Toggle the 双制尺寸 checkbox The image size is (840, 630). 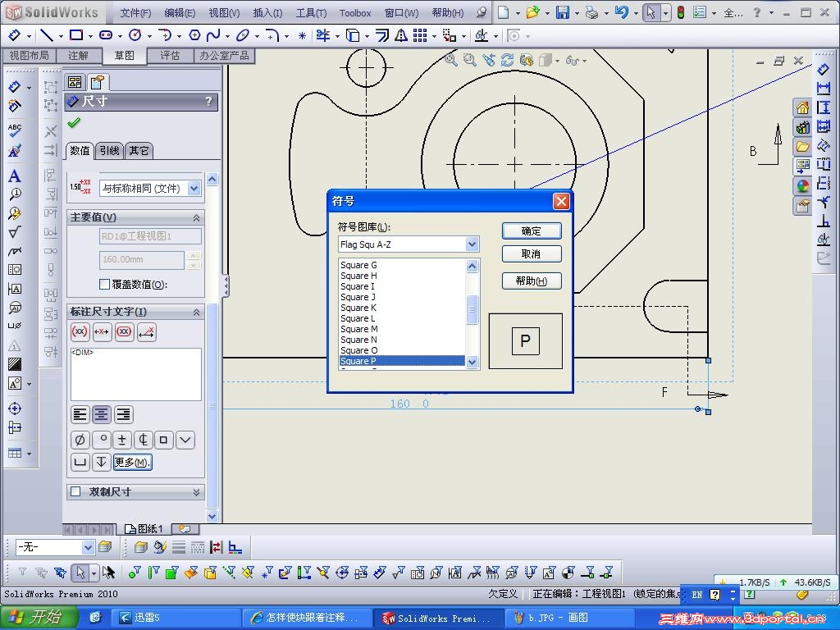coord(75,492)
